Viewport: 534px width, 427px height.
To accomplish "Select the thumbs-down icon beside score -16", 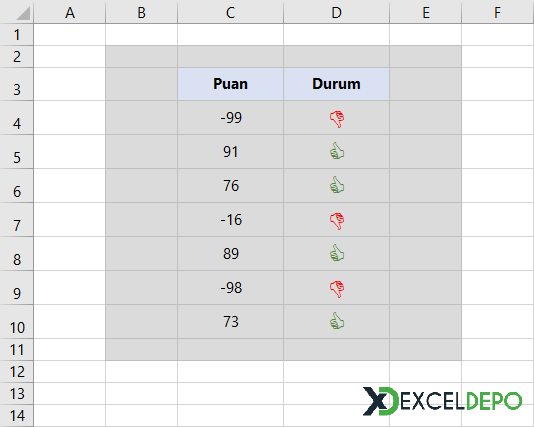I will pyautogui.click(x=337, y=221).
